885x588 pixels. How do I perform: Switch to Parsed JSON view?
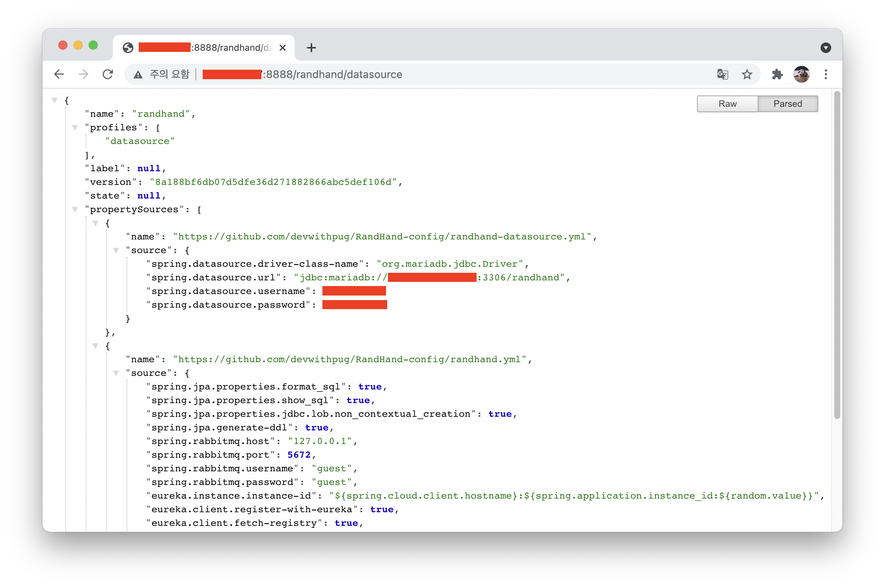[x=788, y=104]
